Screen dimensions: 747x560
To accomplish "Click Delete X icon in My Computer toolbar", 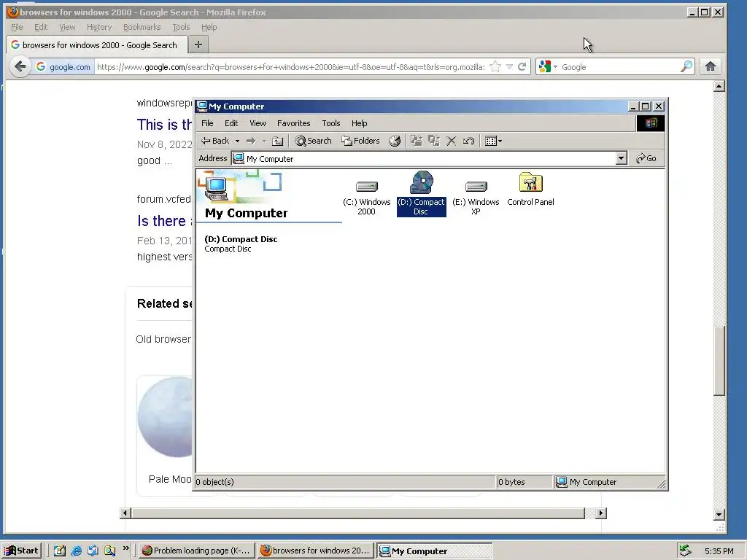I will click(451, 141).
